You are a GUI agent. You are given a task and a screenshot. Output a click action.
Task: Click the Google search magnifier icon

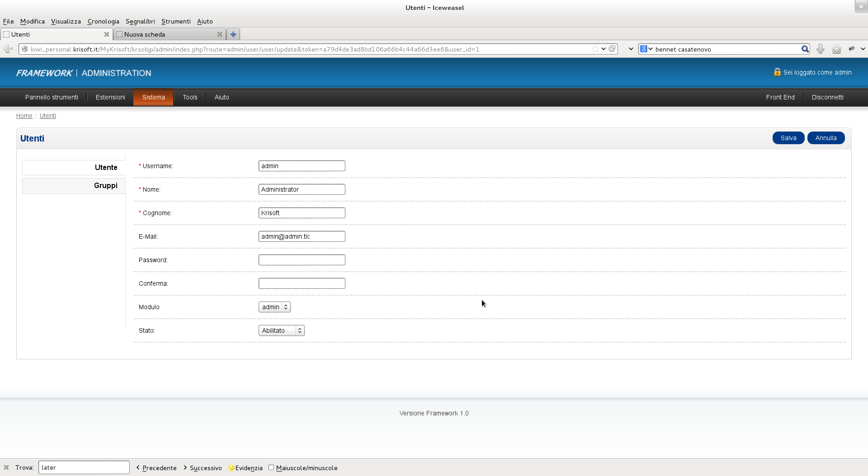[805, 49]
